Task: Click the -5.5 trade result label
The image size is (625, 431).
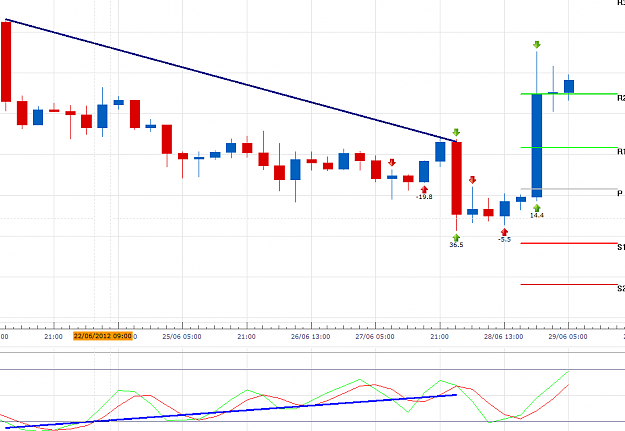Action: pos(504,240)
